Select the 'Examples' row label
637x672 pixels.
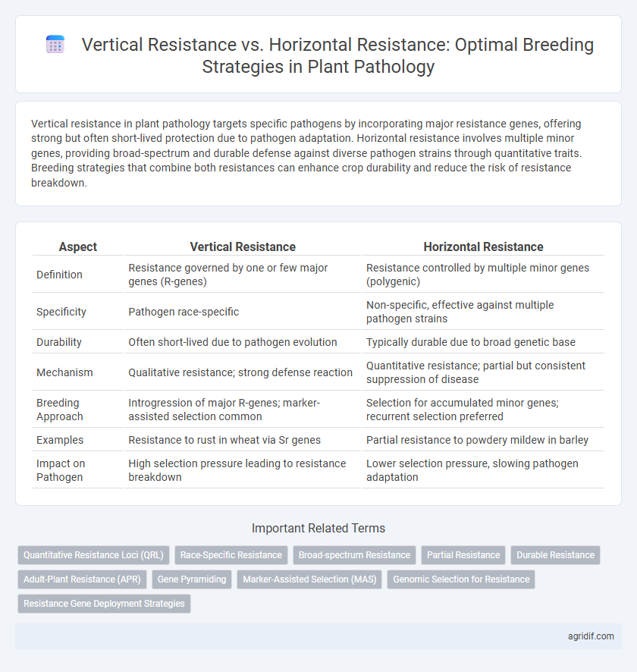(60, 440)
